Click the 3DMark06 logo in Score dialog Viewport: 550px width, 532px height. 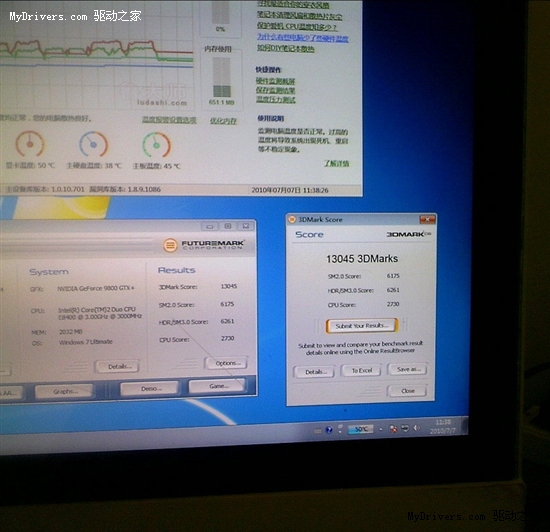pyautogui.click(x=409, y=234)
